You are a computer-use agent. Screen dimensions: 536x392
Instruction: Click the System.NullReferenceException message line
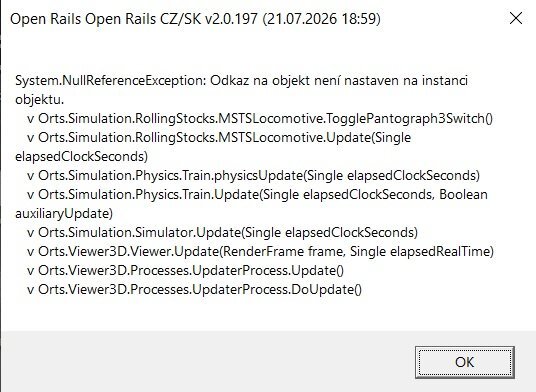click(x=241, y=81)
